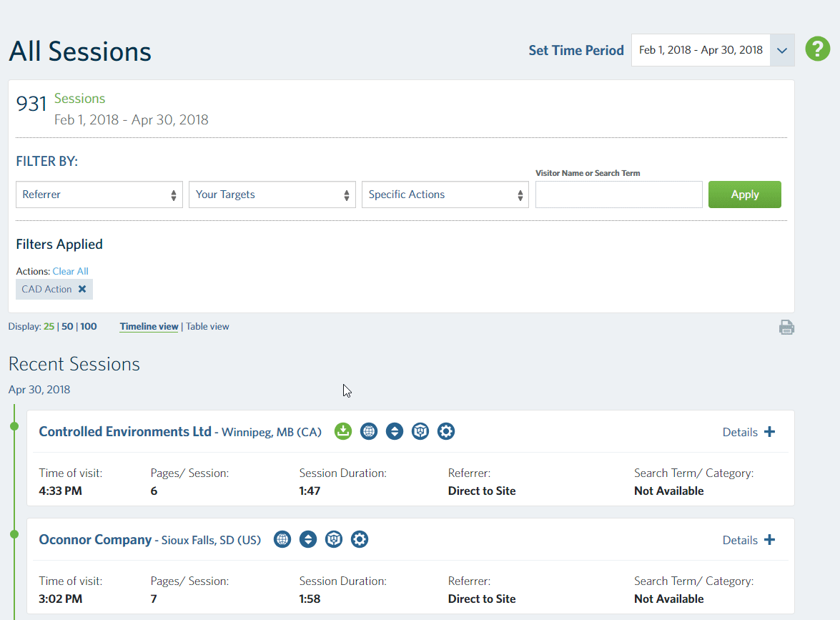The width and height of the screenshot is (840, 620).
Task: Click the printer icon
Action: [786, 328]
